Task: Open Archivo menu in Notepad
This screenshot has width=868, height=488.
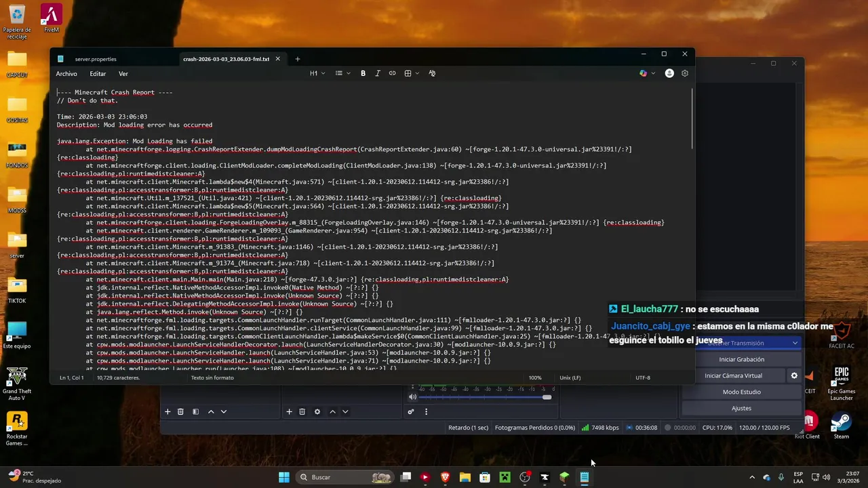Action: click(x=66, y=73)
